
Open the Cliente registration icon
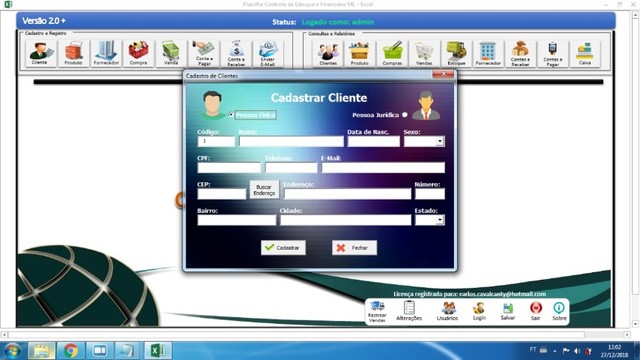point(40,53)
